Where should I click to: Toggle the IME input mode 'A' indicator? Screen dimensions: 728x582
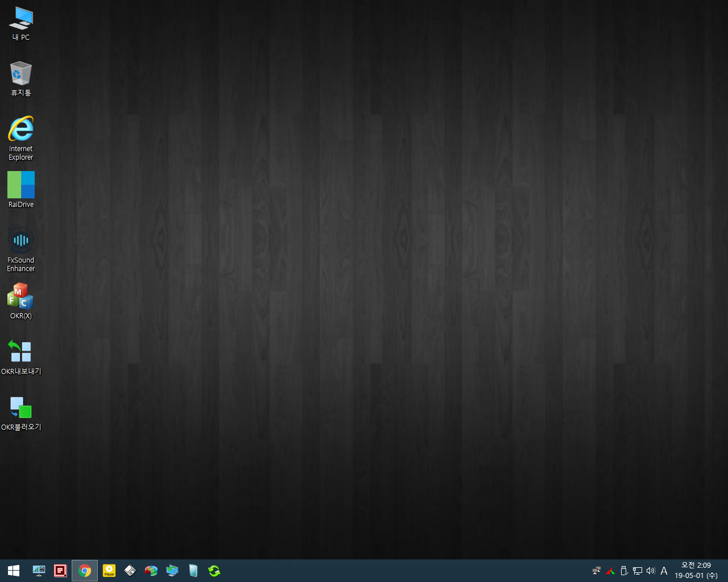pyautogui.click(x=664, y=571)
